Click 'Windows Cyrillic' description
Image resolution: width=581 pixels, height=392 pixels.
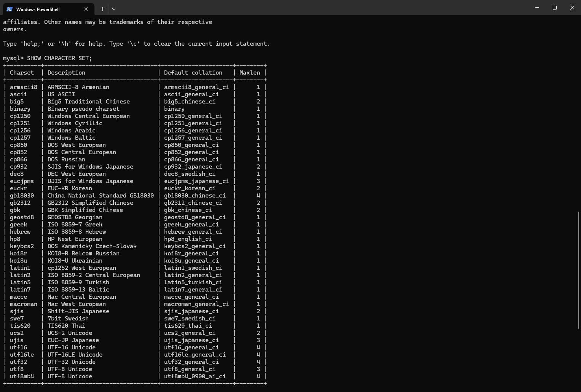75,123
